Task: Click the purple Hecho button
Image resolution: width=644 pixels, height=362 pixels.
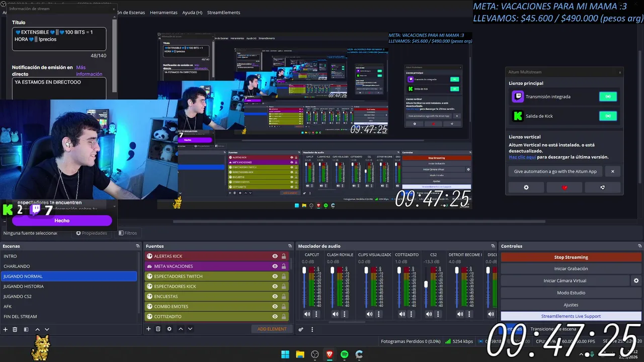Action: [62, 220]
